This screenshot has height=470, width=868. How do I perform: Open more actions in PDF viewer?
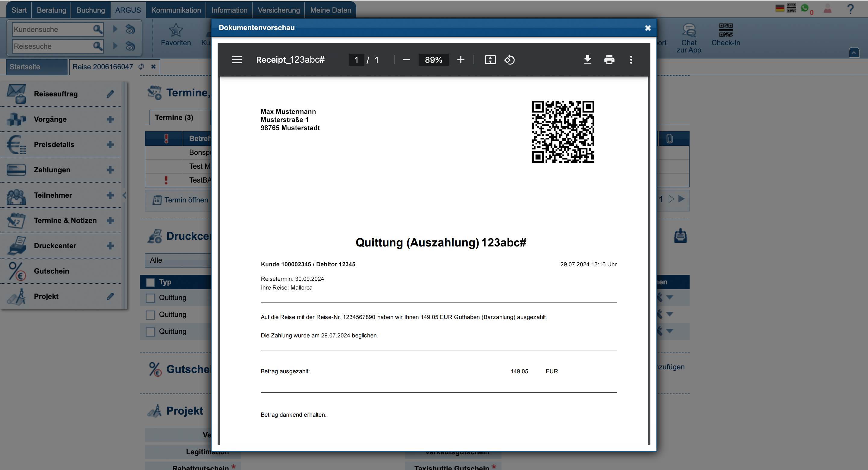(631, 60)
